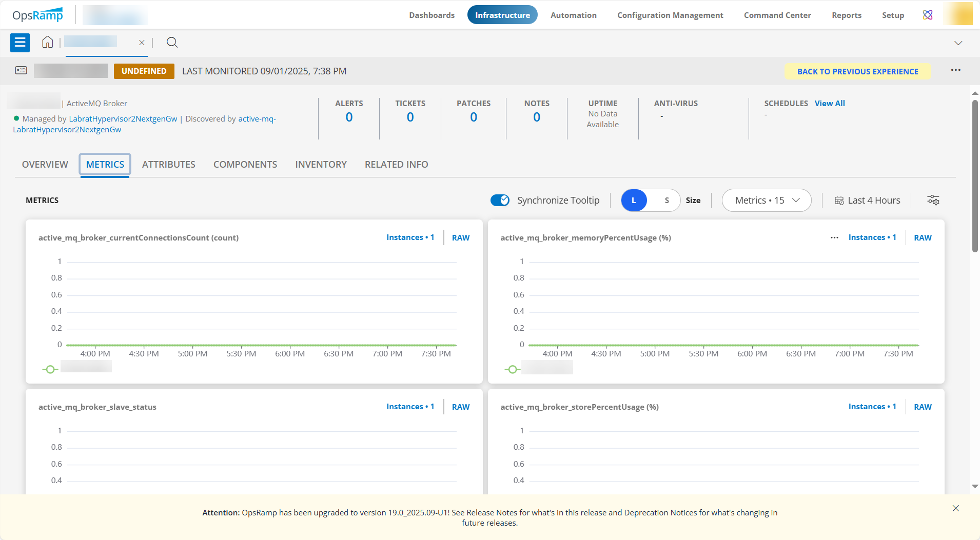Viewport: 980px width, 540px height.
Task: Open the ATTRIBUTES tab
Action: 169,165
